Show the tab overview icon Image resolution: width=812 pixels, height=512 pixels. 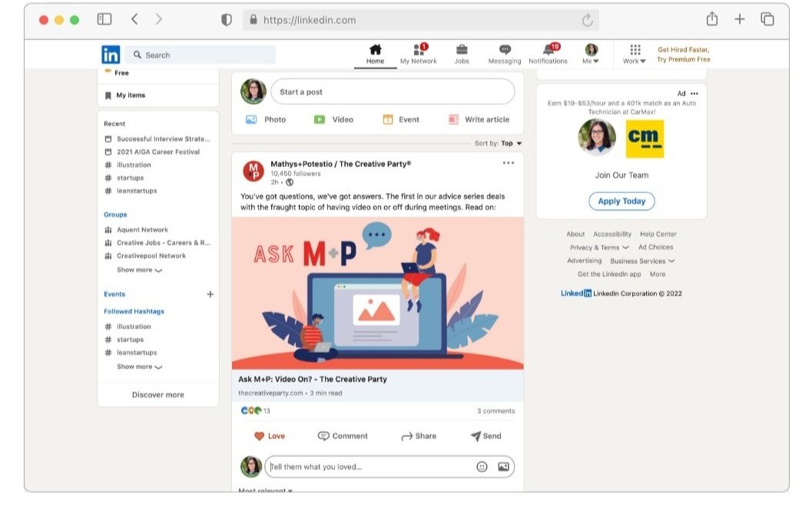click(767, 19)
